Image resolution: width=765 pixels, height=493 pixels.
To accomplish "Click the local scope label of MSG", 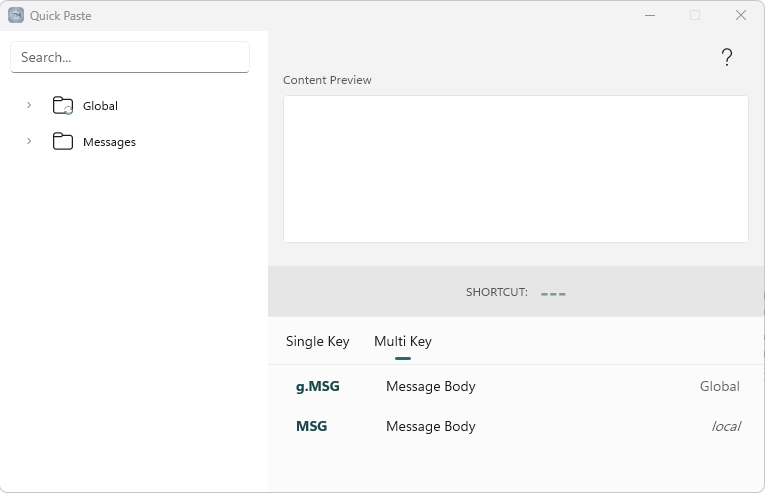I will [x=726, y=426].
